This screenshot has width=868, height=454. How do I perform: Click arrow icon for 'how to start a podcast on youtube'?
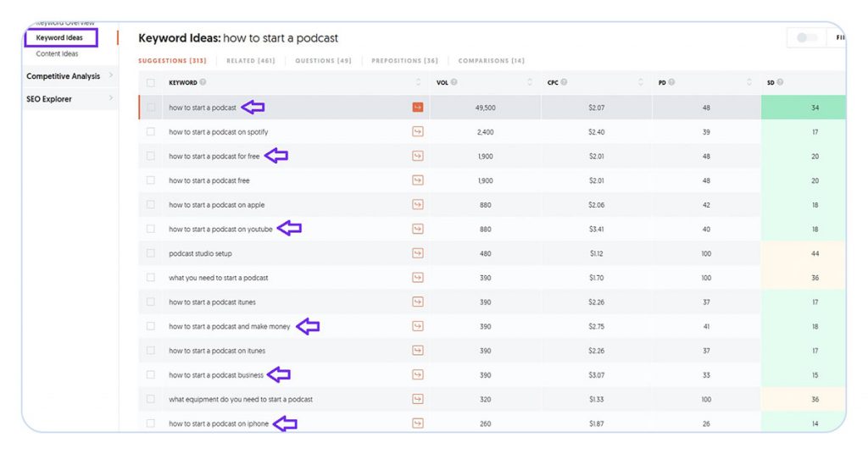418,229
